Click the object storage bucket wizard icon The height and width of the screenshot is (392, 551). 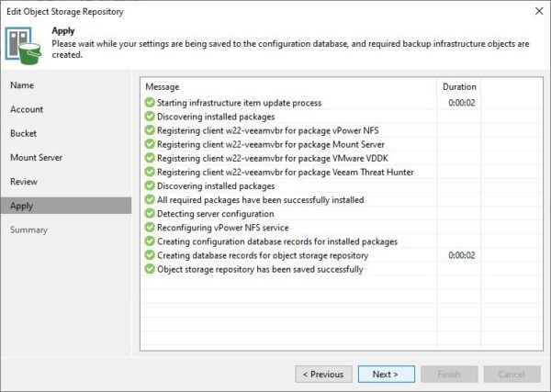(x=23, y=46)
